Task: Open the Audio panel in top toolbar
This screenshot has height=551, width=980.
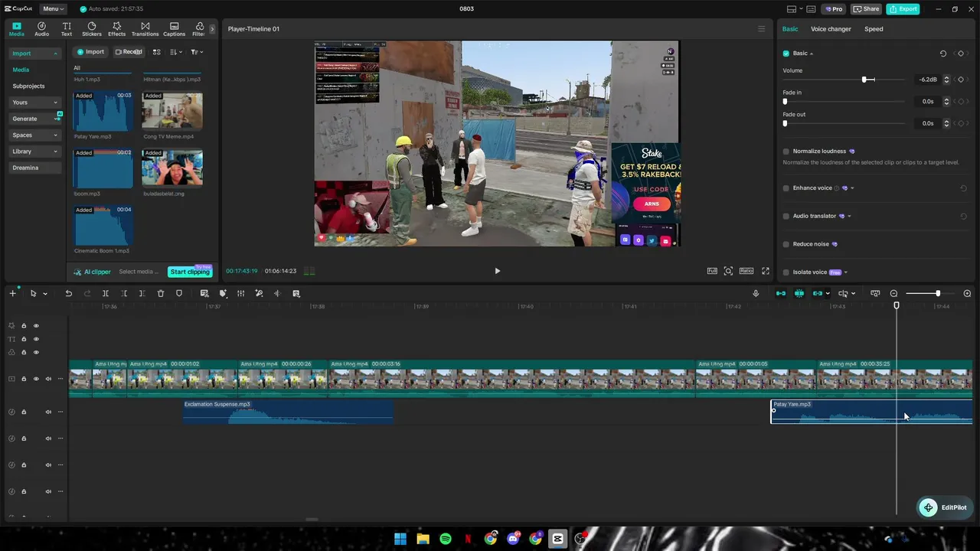Action: click(x=41, y=29)
